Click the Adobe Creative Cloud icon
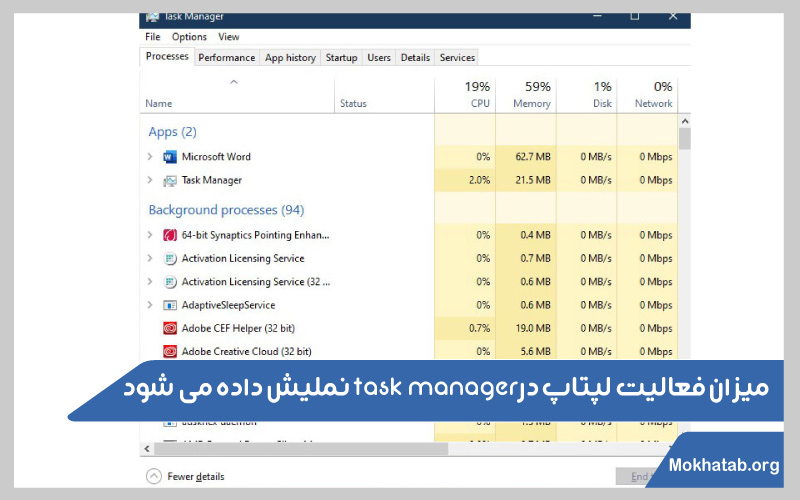Screen dimensions: 800x500 tap(170, 352)
